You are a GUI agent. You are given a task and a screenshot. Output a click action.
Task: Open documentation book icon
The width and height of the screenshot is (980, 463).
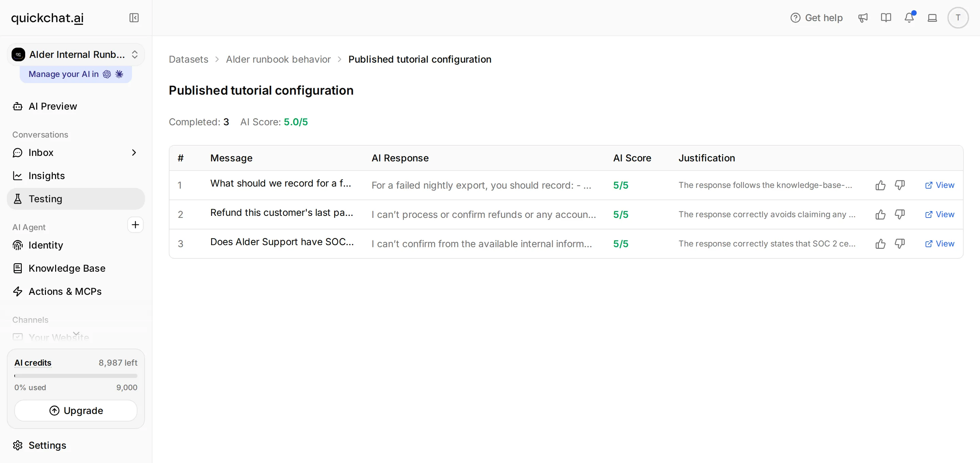point(886,18)
